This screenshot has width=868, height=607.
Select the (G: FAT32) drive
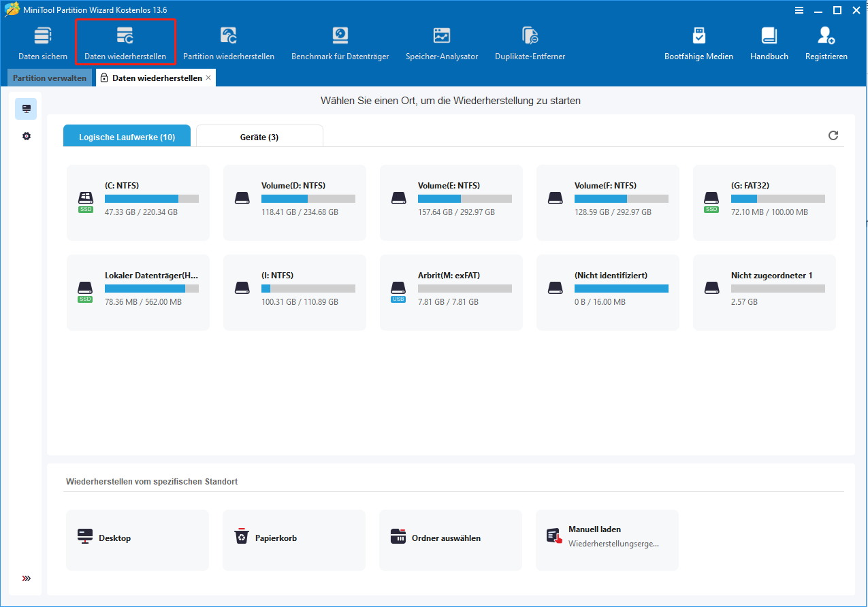point(765,203)
